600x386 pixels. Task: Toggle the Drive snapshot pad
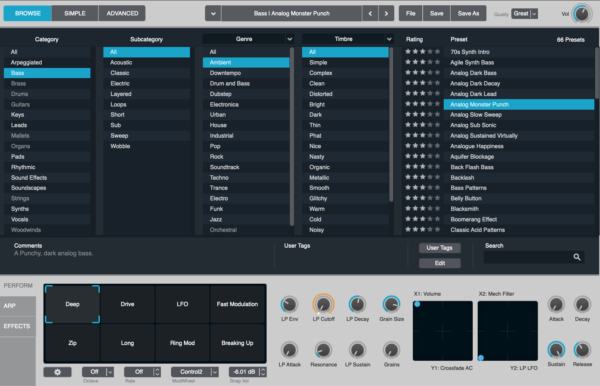(127, 304)
